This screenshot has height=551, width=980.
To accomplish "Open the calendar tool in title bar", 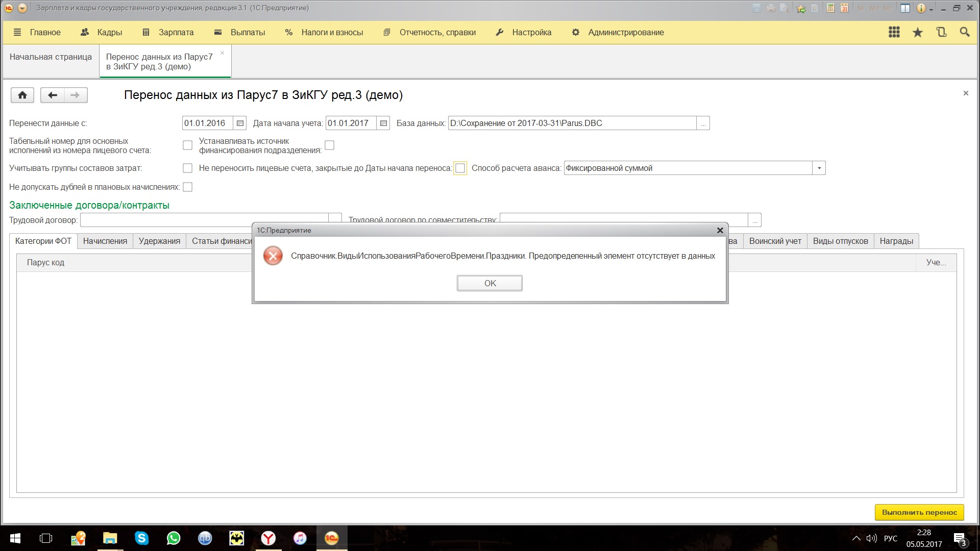I will [844, 8].
